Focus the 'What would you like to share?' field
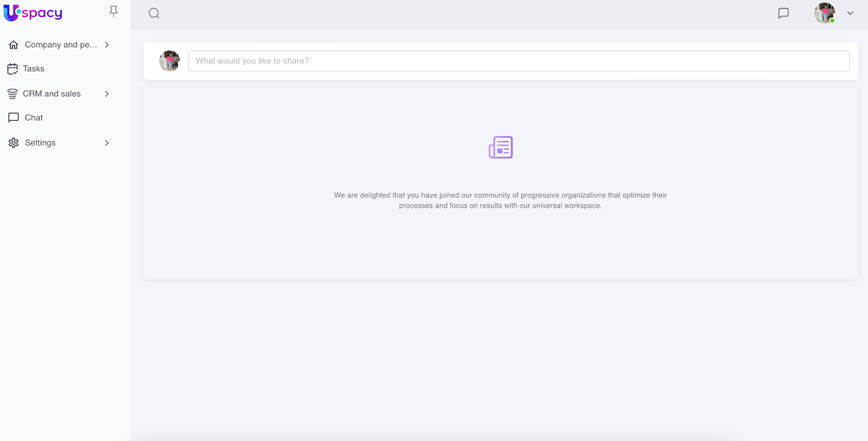This screenshot has width=868, height=441. pyautogui.click(x=519, y=61)
